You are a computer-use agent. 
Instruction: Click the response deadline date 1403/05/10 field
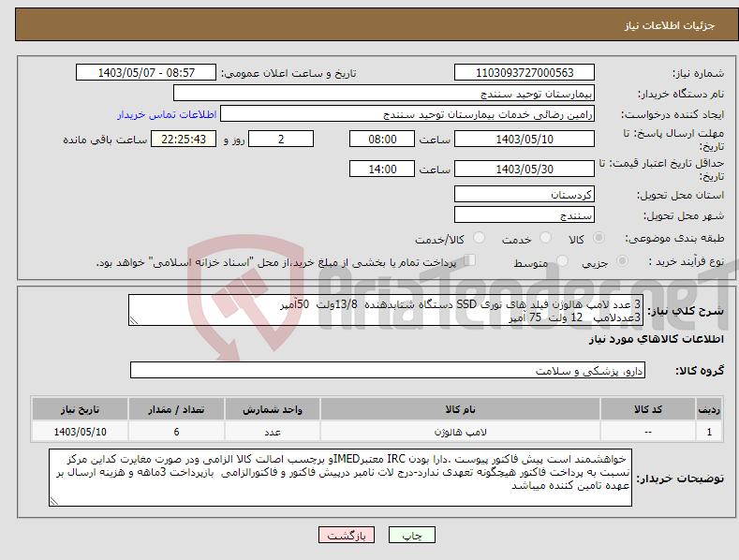[525, 139]
